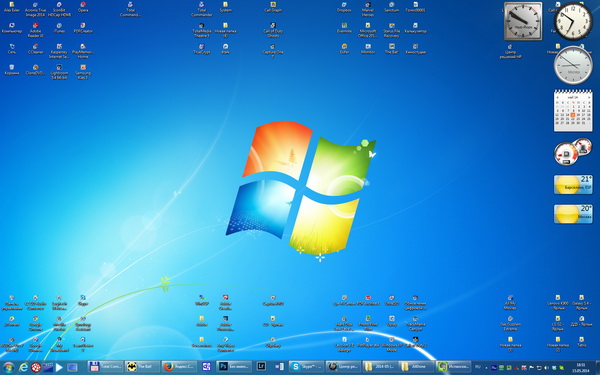Launch Internet Explorer from the taskbar
This screenshot has height=375, width=600.
(24, 367)
